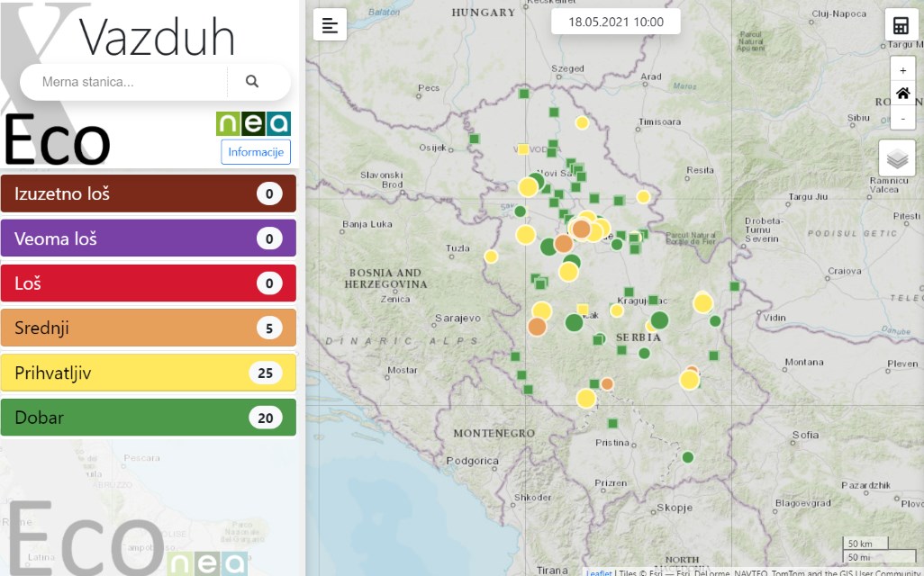Toggle the sidebar menu icon
Screen dimensions: 924x576
pyautogui.click(x=330, y=24)
